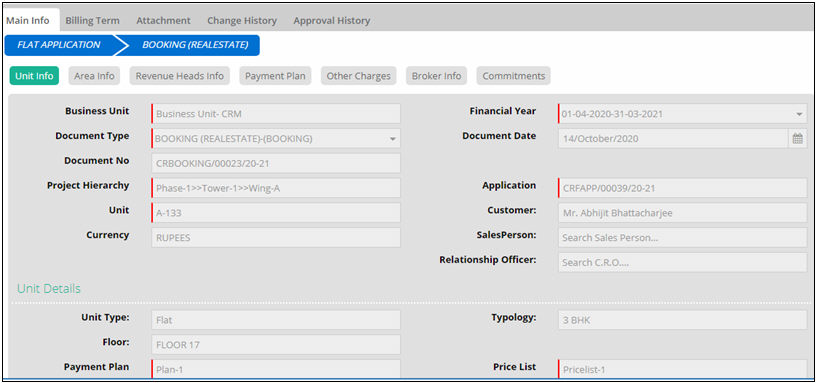
Task: Click the Project Hierarchy field
Action: pyautogui.click(x=276, y=188)
